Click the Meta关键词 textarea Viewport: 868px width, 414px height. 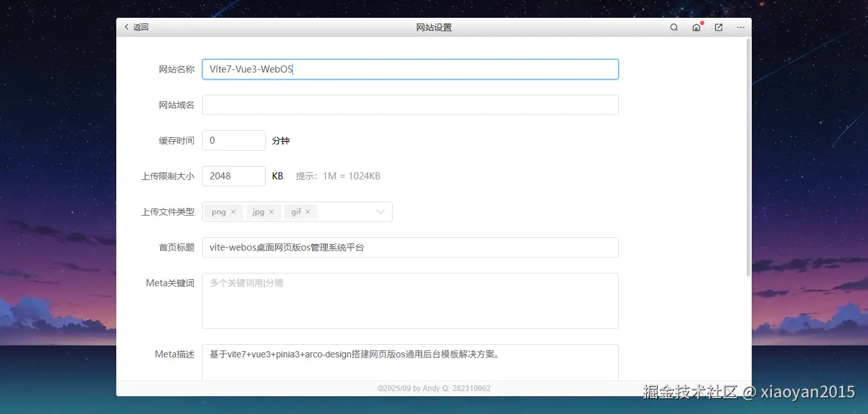pos(410,299)
